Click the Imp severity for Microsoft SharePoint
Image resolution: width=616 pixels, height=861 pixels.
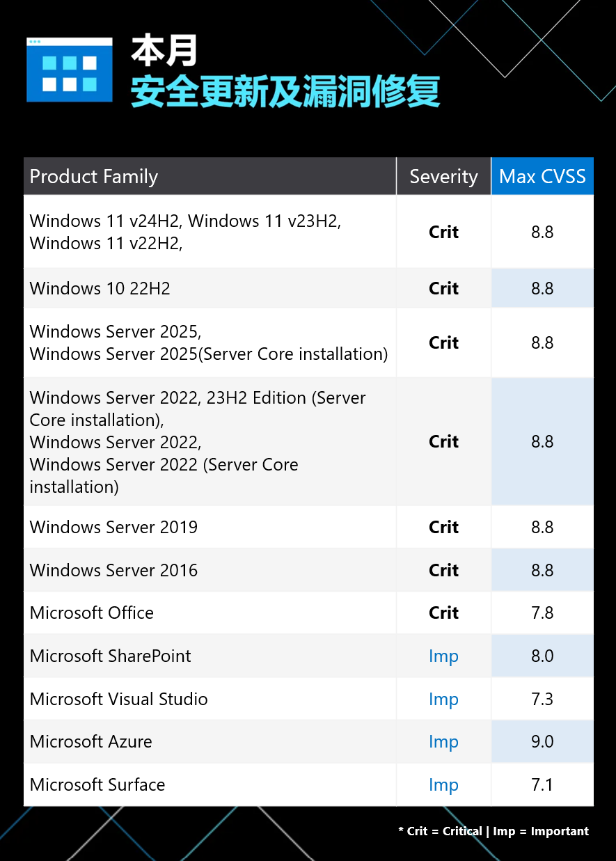[443, 656]
